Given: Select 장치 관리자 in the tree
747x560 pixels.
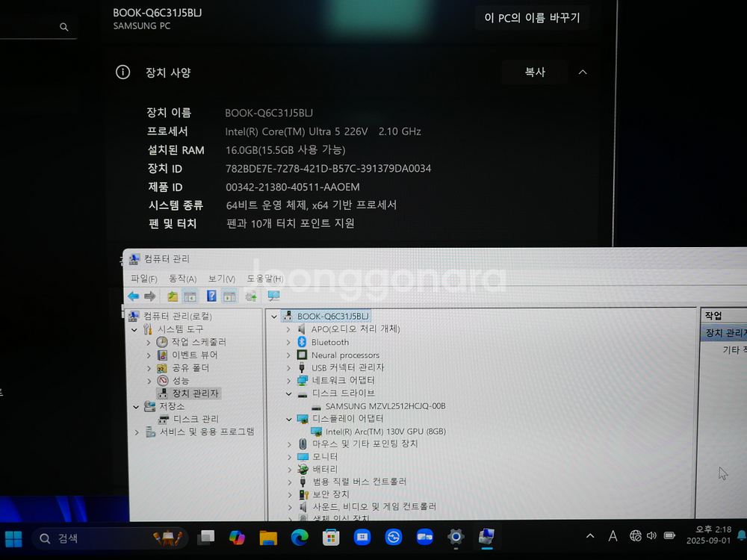Looking at the screenshot, I should pos(195,393).
